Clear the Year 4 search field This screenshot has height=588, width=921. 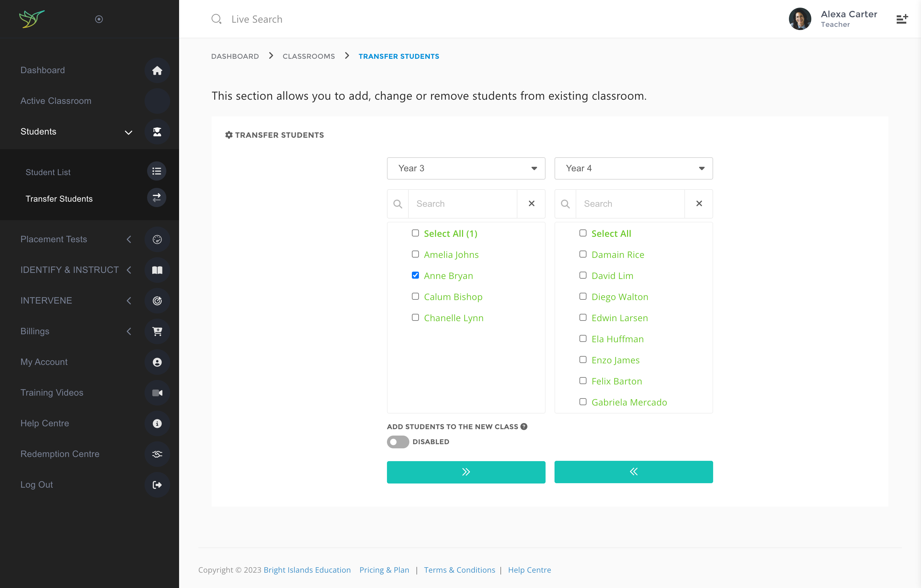(699, 204)
